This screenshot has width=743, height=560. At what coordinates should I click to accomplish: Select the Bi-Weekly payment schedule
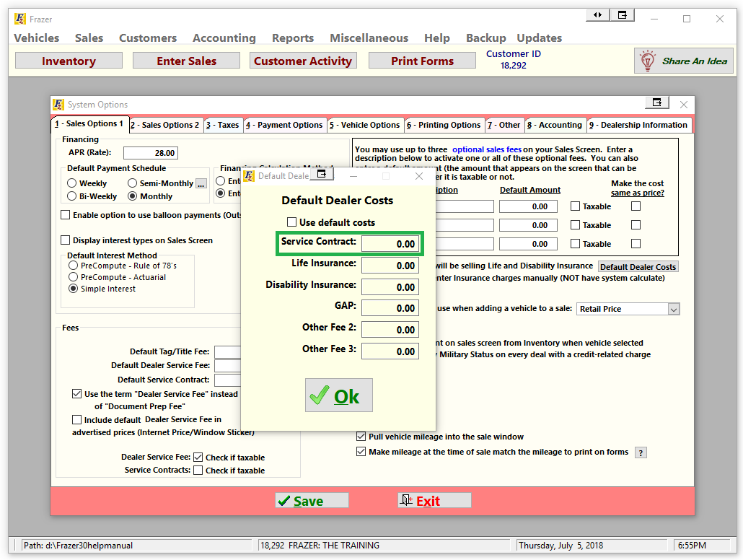72,196
